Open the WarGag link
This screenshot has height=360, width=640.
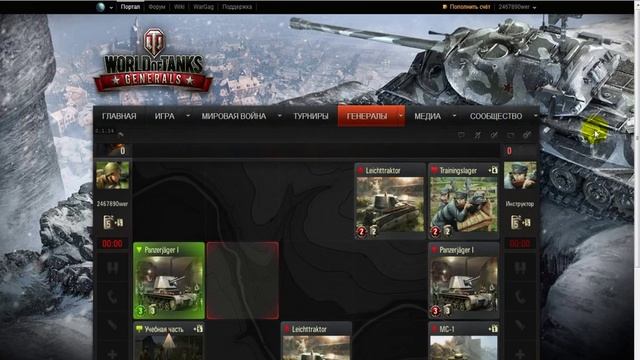203,7
